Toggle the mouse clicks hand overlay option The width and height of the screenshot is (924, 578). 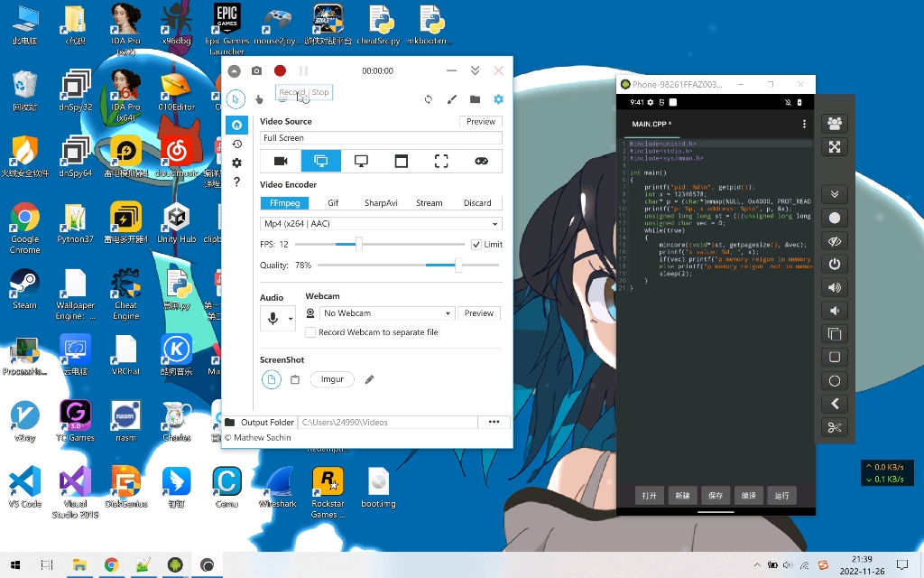(259, 99)
